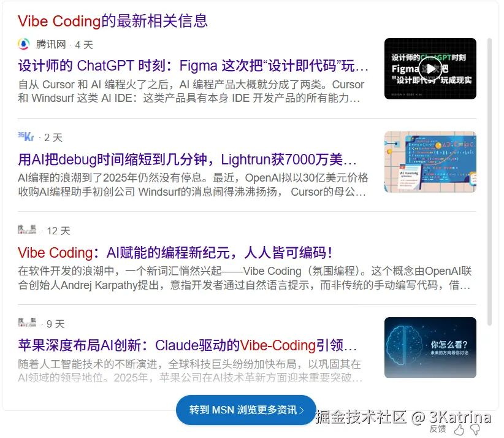Viewport: 504px width, 438px height.
Task: Click the Sohu logo beside "12 天"
Action: [27, 229]
